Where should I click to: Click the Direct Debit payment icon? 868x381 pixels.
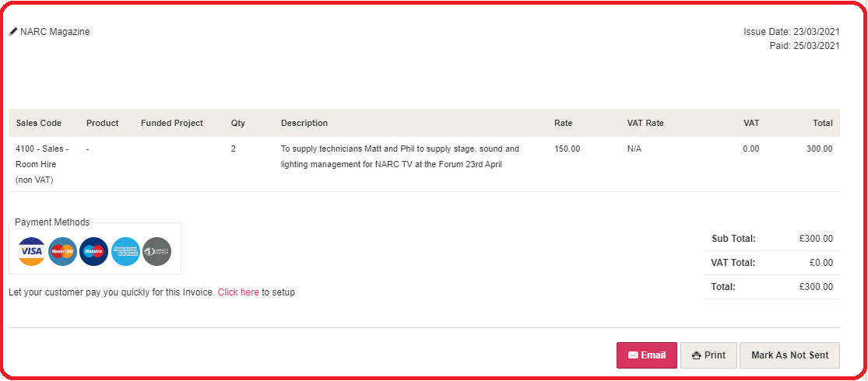pyautogui.click(x=157, y=252)
